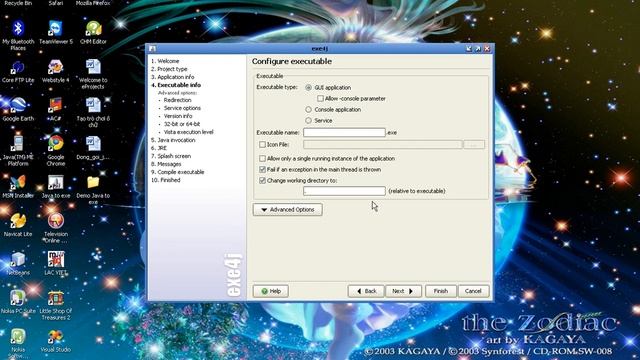
Task: Open Service options advanced option
Action: click(x=182, y=108)
